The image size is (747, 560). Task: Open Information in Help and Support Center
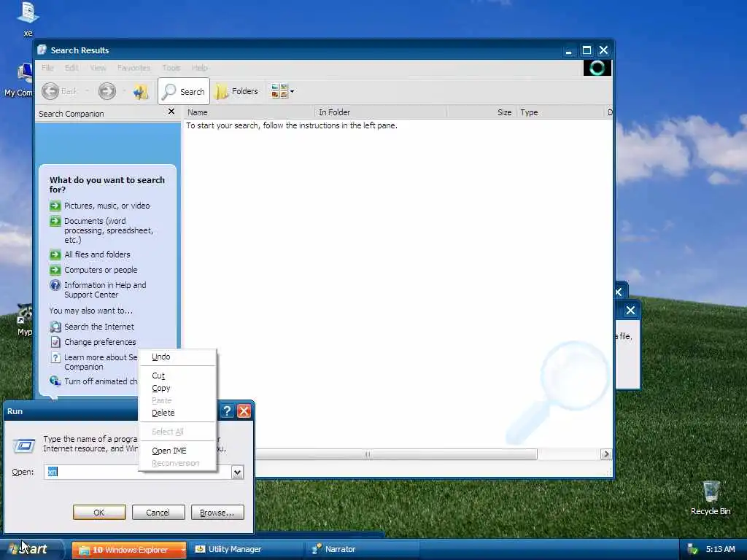coord(105,289)
